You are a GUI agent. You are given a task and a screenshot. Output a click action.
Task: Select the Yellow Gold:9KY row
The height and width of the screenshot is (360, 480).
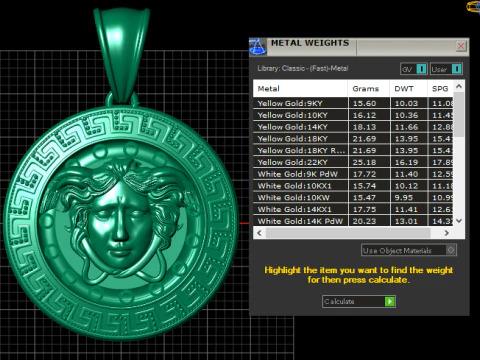[x=353, y=103]
